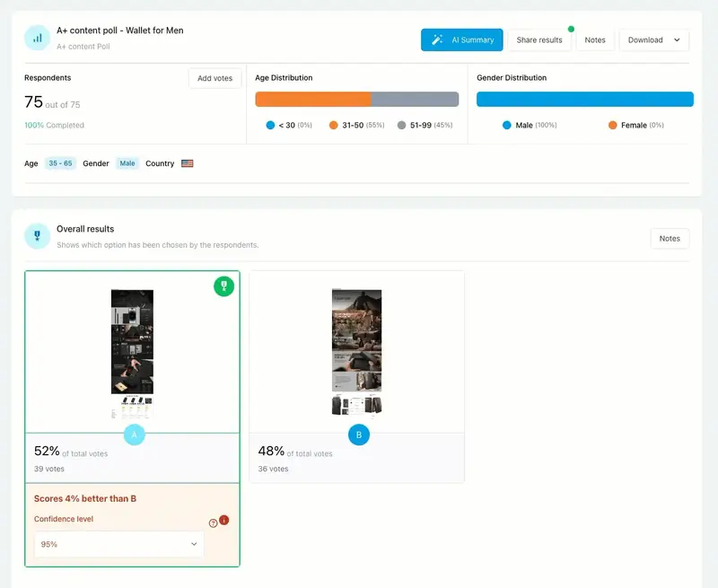Open the 95% confidence level dropdown
This screenshot has width=718, height=588.
pos(118,544)
